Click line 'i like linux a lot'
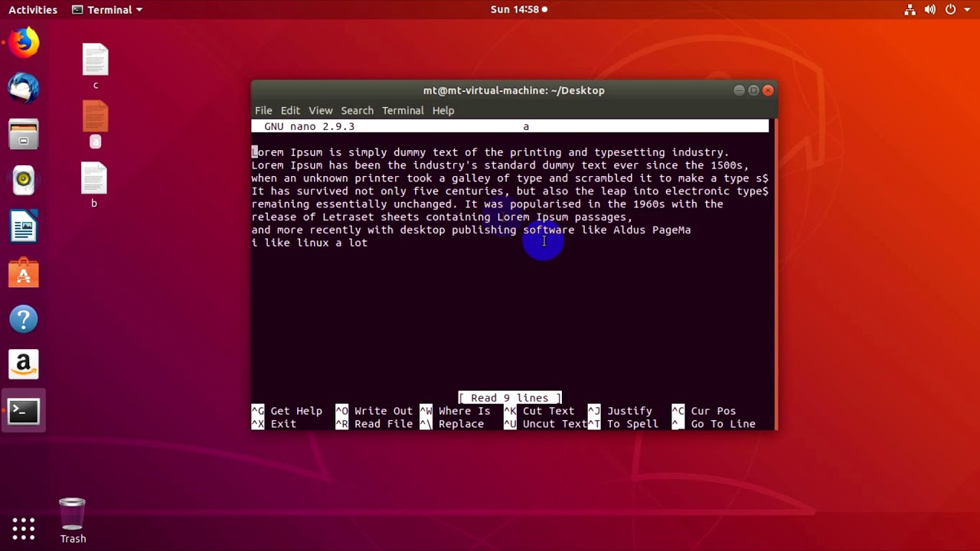 pyautogui.click(x=309, y=243)
